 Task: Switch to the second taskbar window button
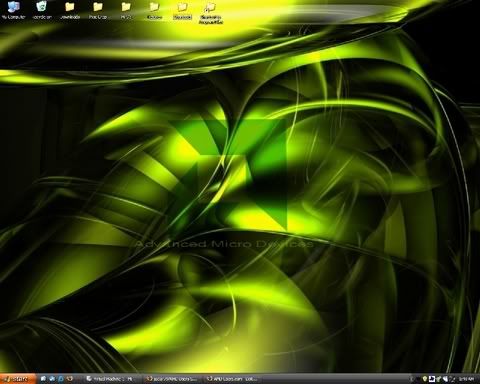(173, 379)
